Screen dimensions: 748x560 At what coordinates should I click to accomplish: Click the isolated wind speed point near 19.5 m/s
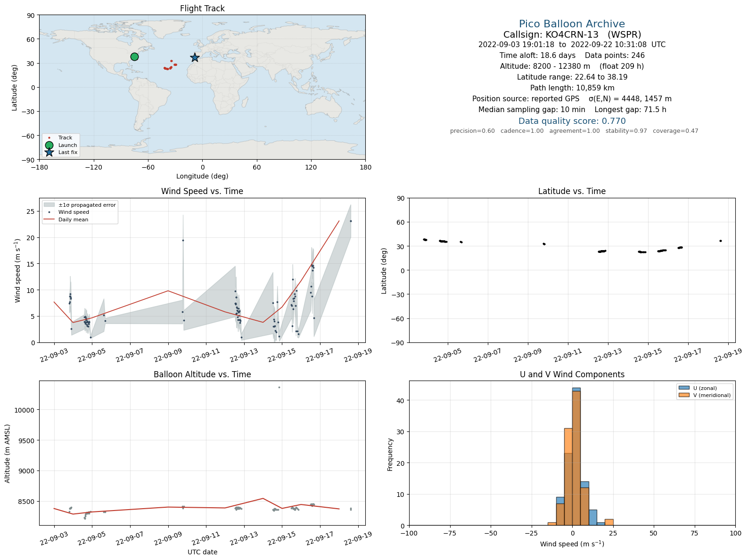[183, 240]
